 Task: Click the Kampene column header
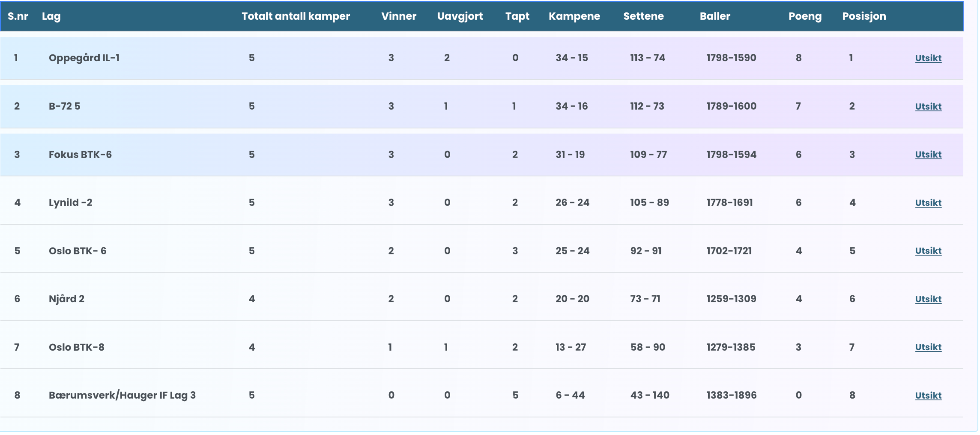tap(574, 16)
